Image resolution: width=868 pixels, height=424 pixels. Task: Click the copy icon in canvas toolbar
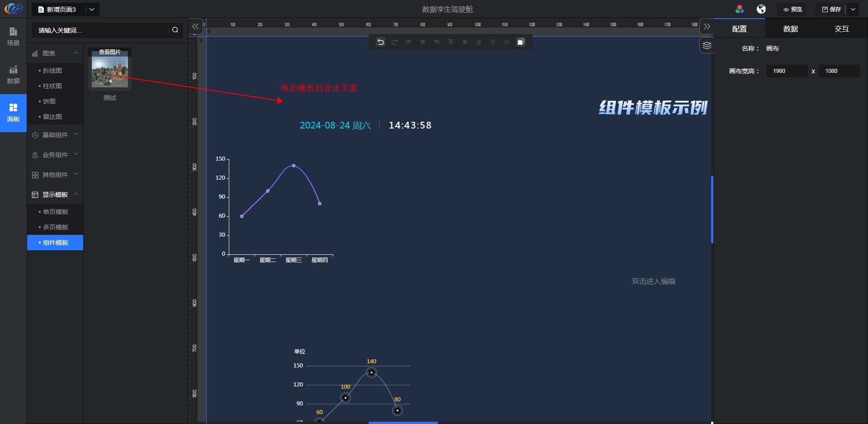point(521,42)
